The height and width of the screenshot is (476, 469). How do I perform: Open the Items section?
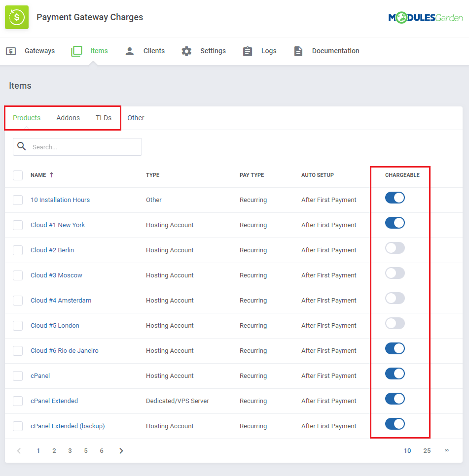[99, 51]
